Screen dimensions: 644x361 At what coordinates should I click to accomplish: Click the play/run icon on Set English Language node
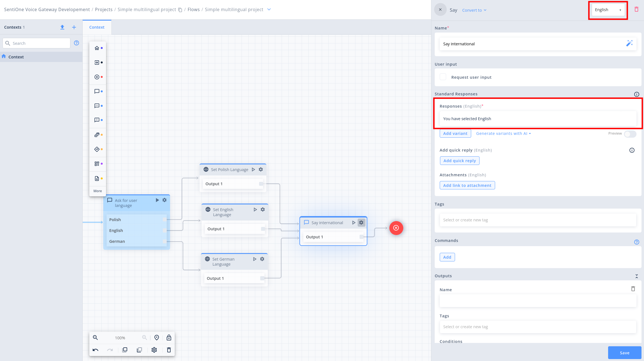(255, 209)
